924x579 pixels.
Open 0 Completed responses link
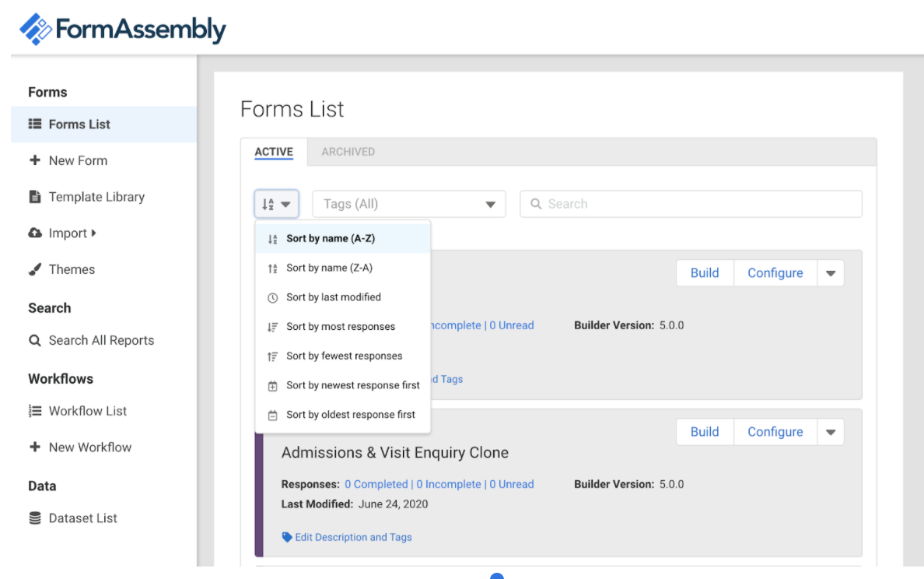point(376,484)
